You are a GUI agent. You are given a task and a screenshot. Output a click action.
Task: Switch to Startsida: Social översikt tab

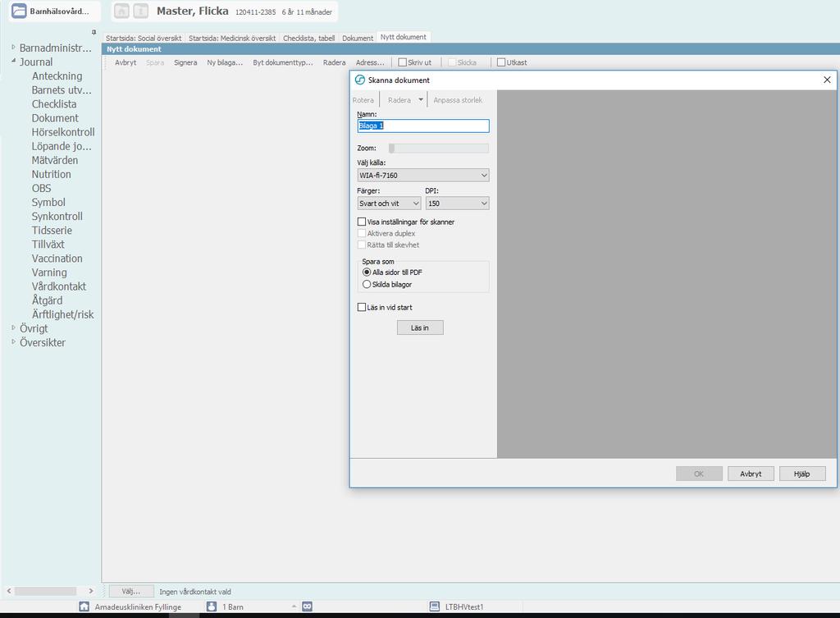click(144, 38)
